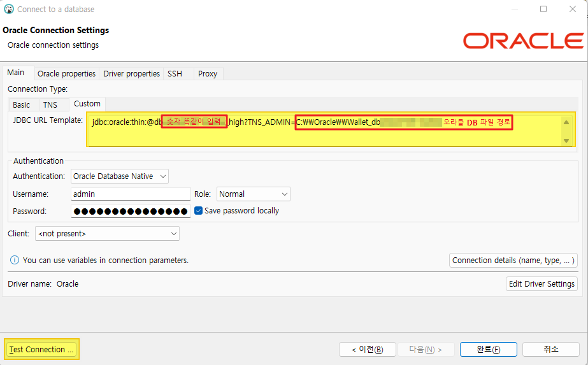The width and height of the screenshot is (588, 365).
Task: Click the Password input field
Action: 131,211
